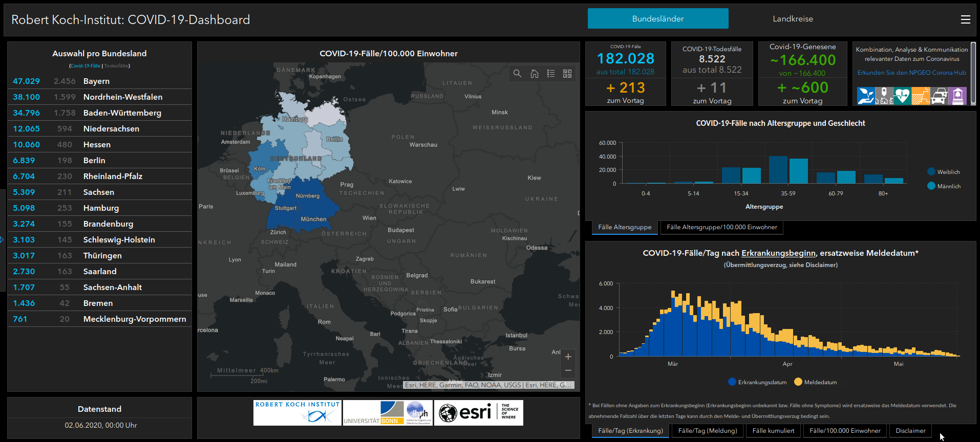The width and height of the screenshot is (980, 442).
Task: Zoom in on the map
Action: 568,357
